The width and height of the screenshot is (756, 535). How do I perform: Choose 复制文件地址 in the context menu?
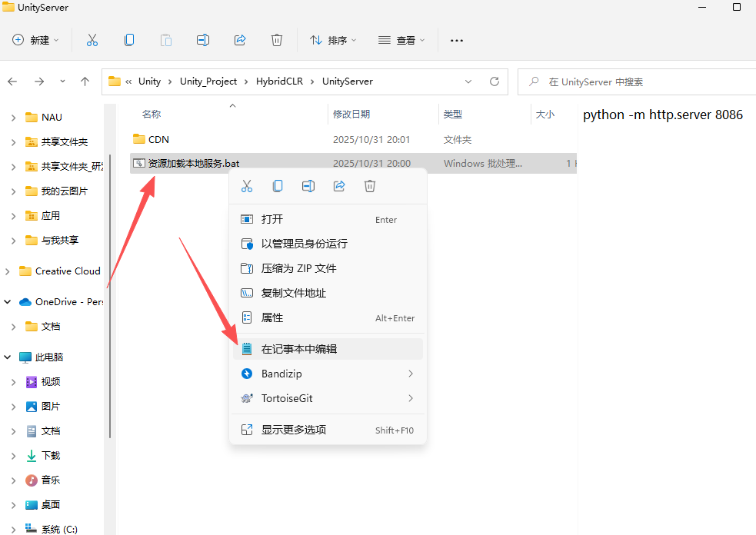[328, 293]
